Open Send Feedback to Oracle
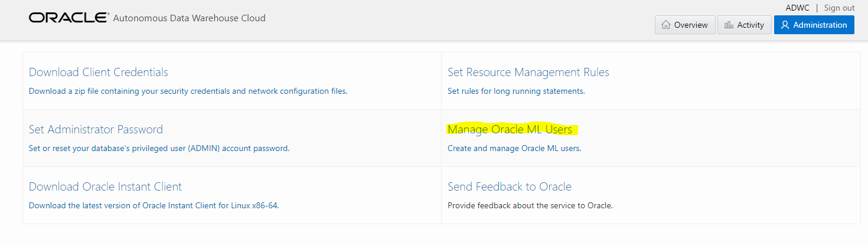Image resolution: width=868 pixels, height=246 pixels. [x=510, y=186]
